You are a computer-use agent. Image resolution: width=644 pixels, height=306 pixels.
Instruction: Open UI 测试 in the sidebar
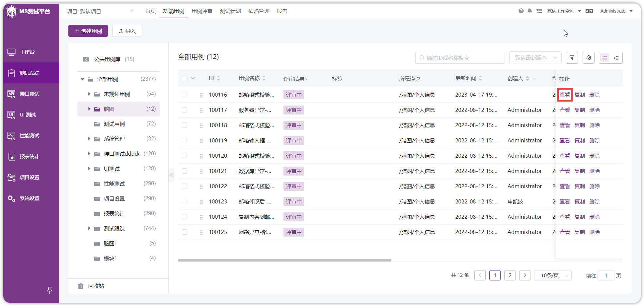(x=31, y=115)
